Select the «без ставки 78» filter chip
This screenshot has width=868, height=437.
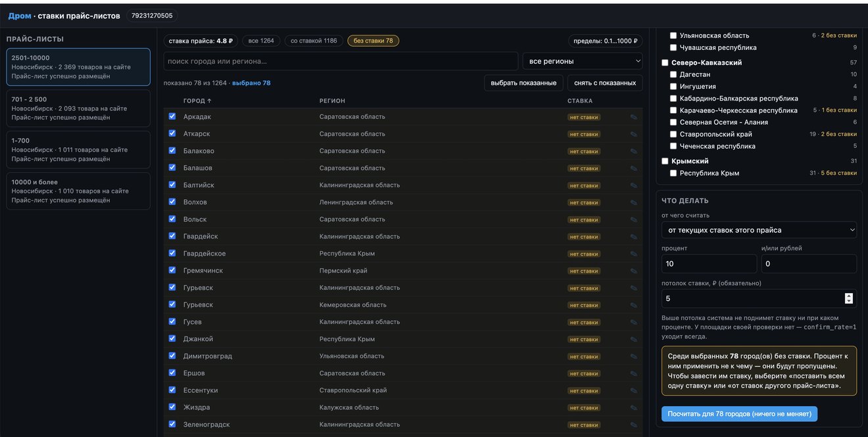click(374, 41)
